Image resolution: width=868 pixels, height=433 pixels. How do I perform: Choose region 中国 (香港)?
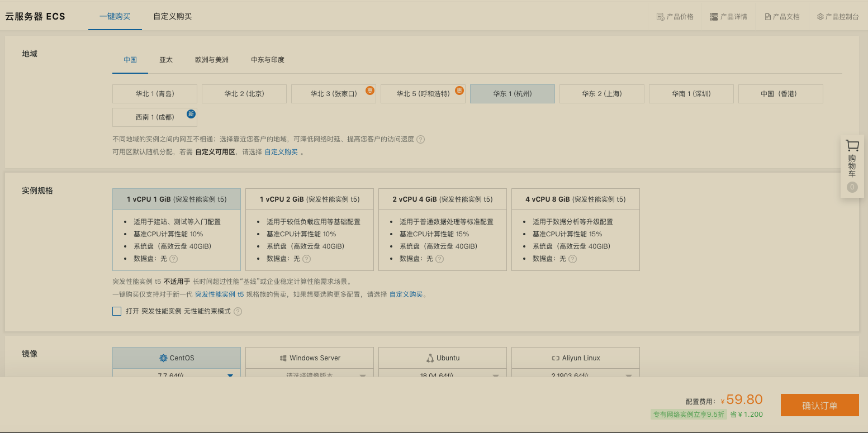pos(781,94)
